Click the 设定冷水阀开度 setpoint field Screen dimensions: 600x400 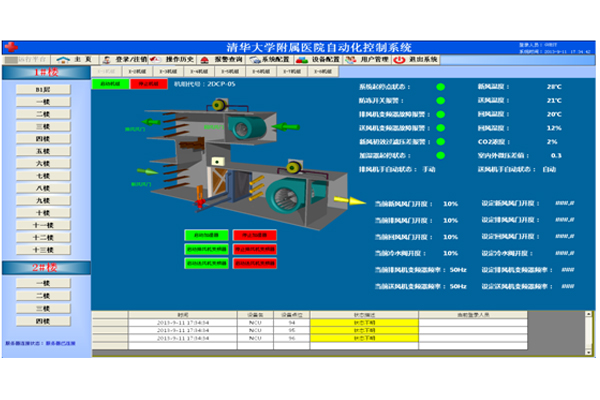(x=565, y=253)
